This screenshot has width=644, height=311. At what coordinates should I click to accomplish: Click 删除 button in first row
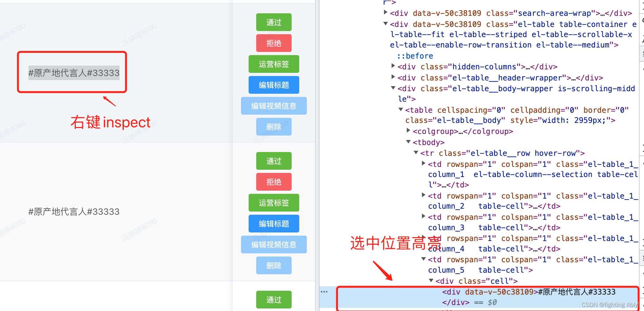point(274,127)
